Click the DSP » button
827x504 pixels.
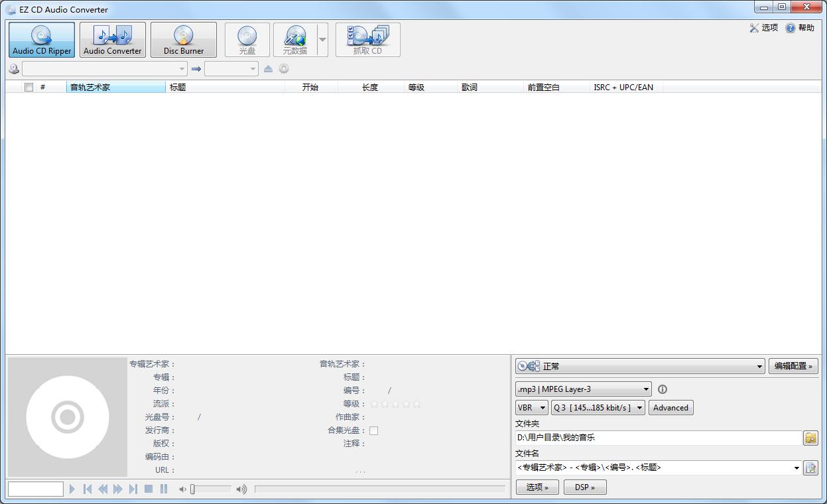[x=584, y=487]
